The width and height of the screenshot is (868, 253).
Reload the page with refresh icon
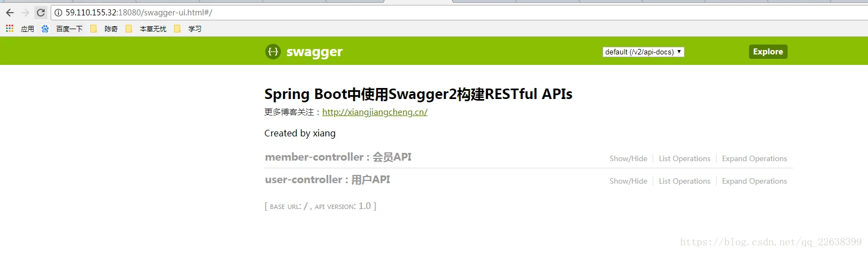tap(41, 12)
